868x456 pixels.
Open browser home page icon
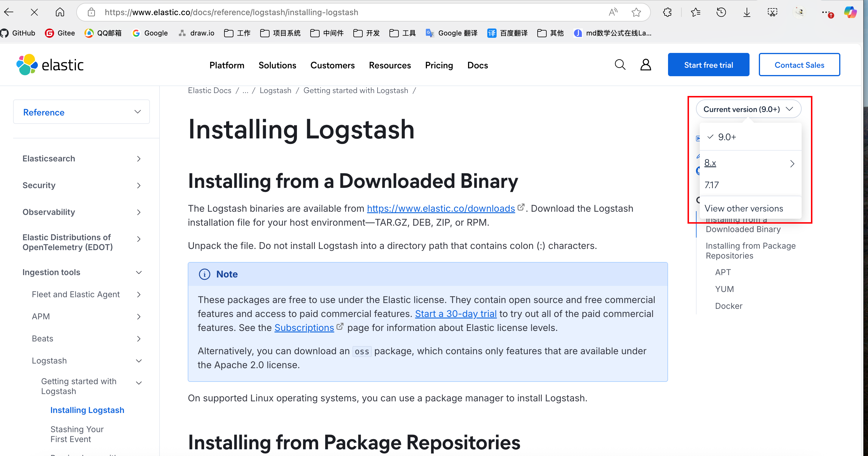[x=60, y=13]
